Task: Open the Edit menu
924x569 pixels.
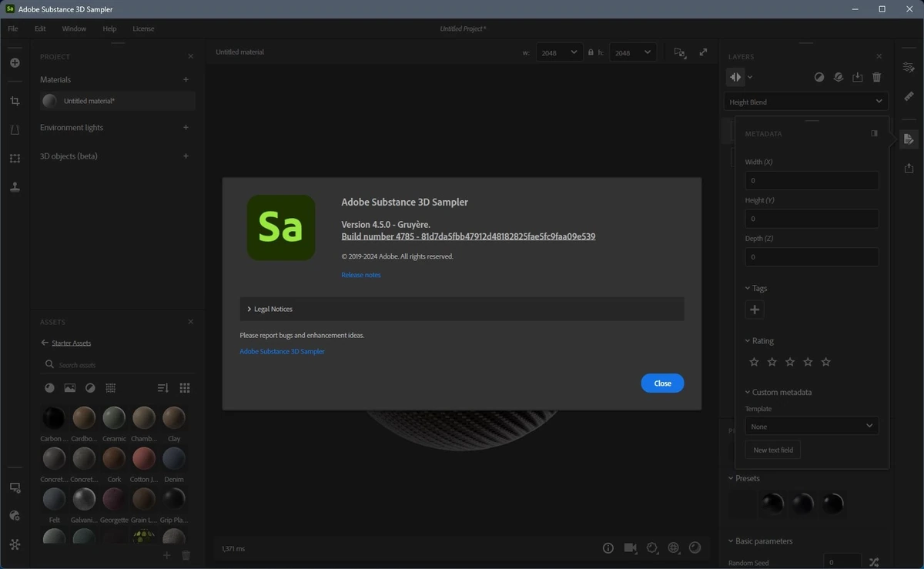Action: (x=40, y=28)
